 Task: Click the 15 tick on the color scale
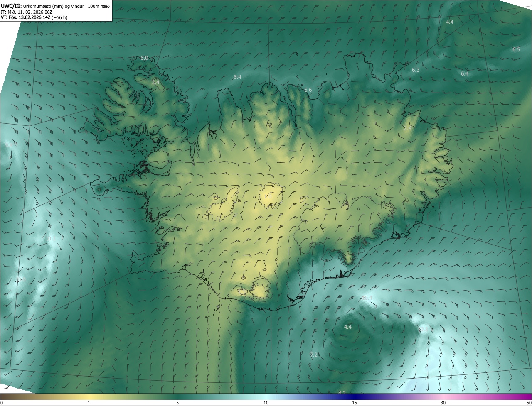[355, 403]
